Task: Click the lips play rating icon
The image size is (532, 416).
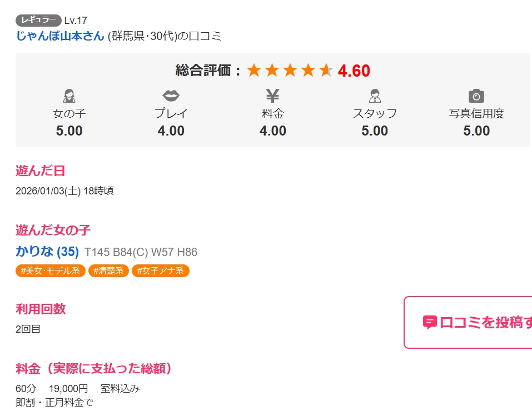Action: coord(171,96)
